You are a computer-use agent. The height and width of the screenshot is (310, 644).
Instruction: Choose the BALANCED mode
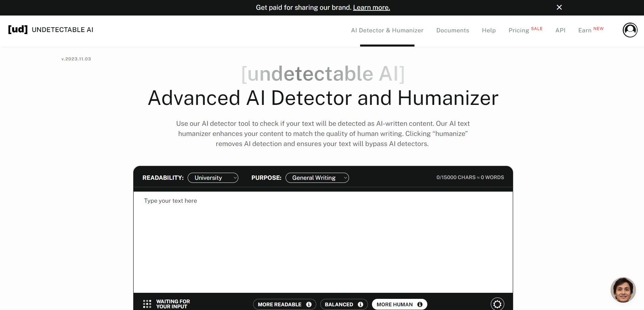coord(339,304)
